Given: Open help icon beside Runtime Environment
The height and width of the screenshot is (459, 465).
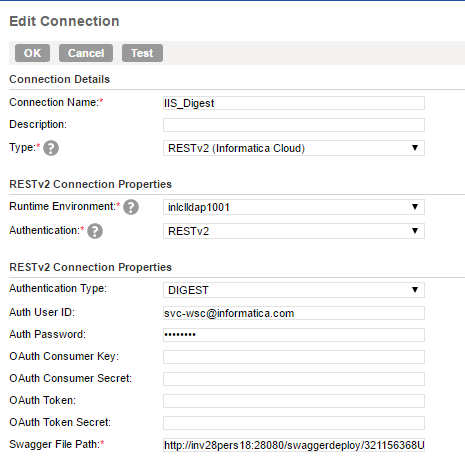Looking at the screenshot, I should (131, 207).
